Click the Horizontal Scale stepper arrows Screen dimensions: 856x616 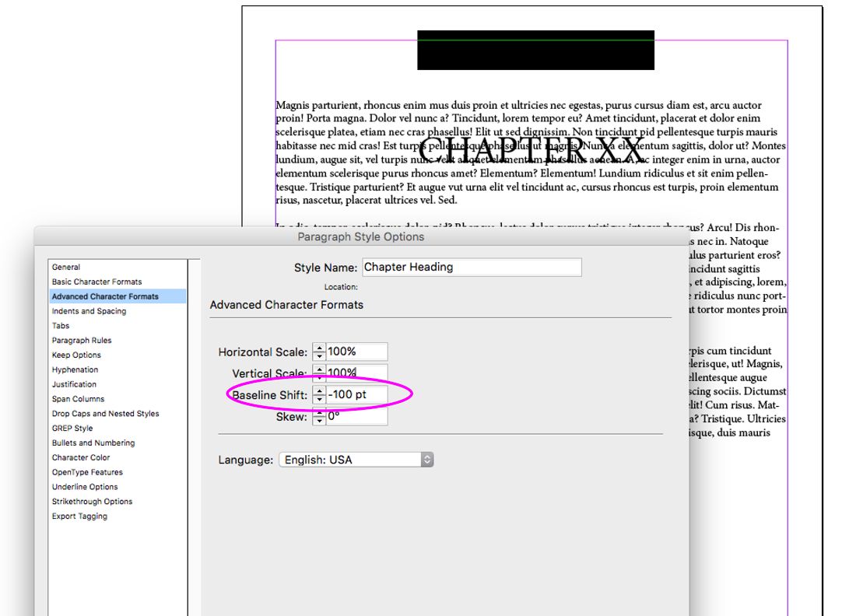pyautogui.click(x=319, y=352)
